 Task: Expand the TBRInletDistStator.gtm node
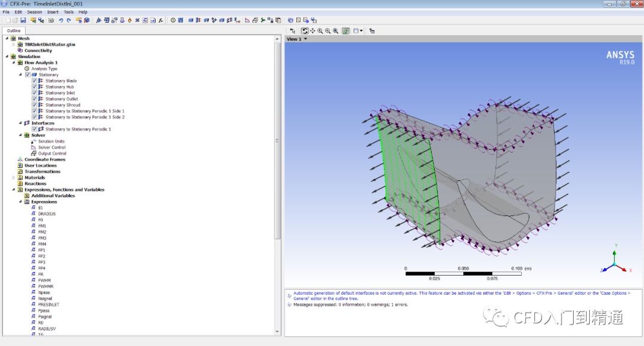tap(14, 44)
